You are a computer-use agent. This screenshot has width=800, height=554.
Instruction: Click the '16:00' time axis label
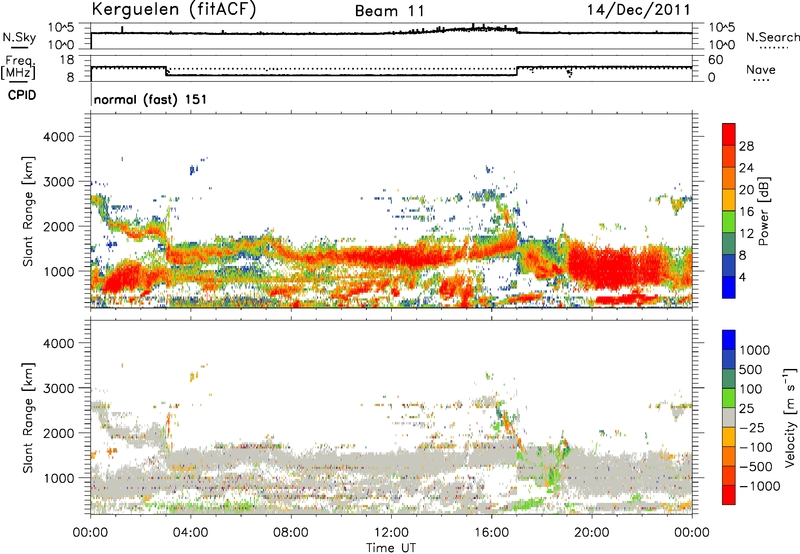(491, 533)
